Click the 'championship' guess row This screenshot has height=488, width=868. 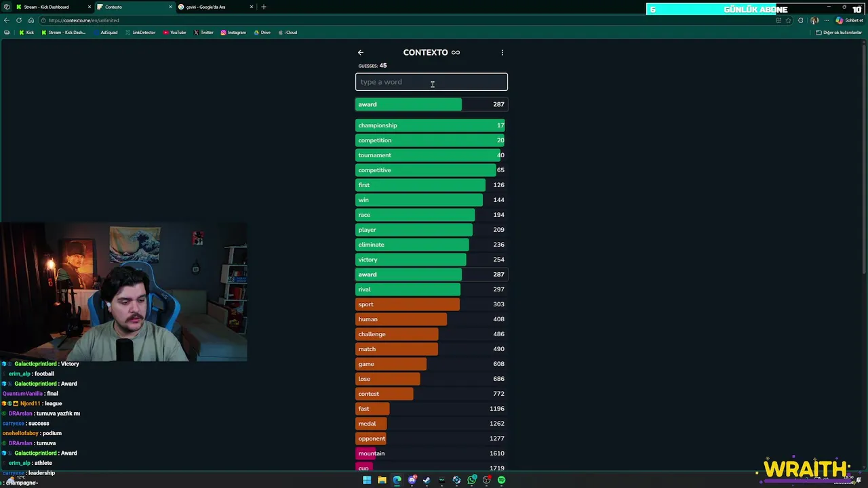tap(431, 125)
